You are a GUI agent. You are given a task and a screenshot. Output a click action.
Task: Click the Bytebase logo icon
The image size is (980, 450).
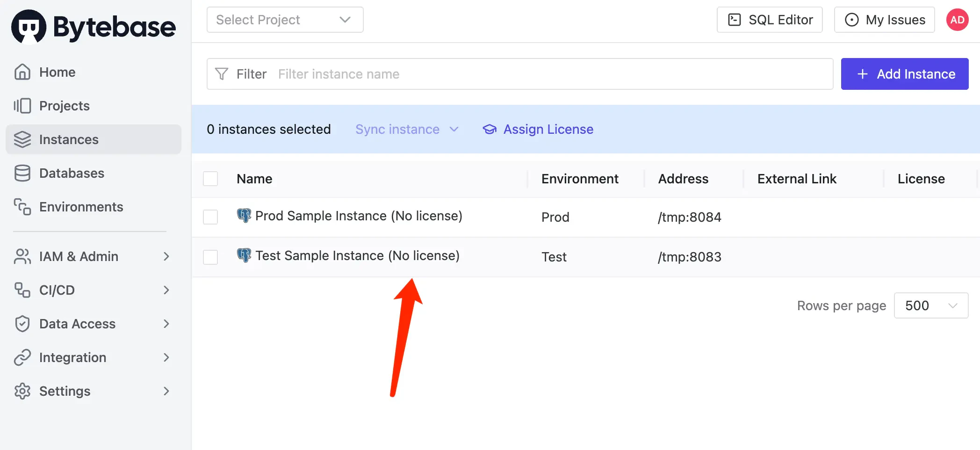[x=29, y=27]
